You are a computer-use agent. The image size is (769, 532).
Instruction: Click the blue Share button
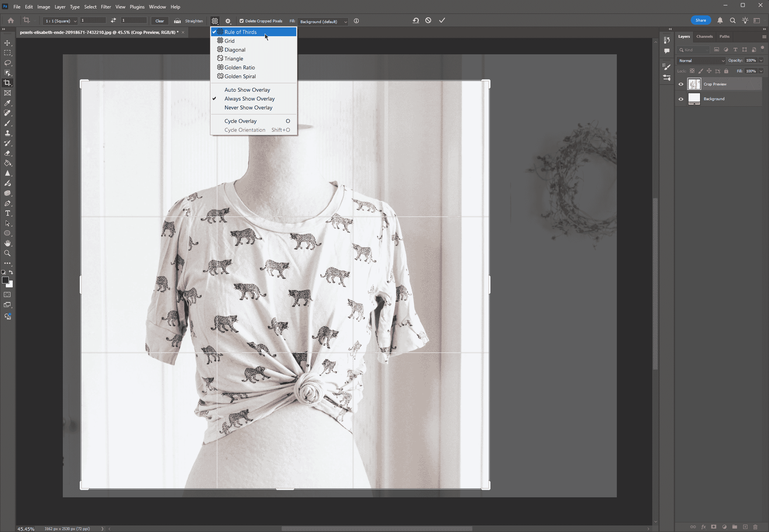point(700,20)
